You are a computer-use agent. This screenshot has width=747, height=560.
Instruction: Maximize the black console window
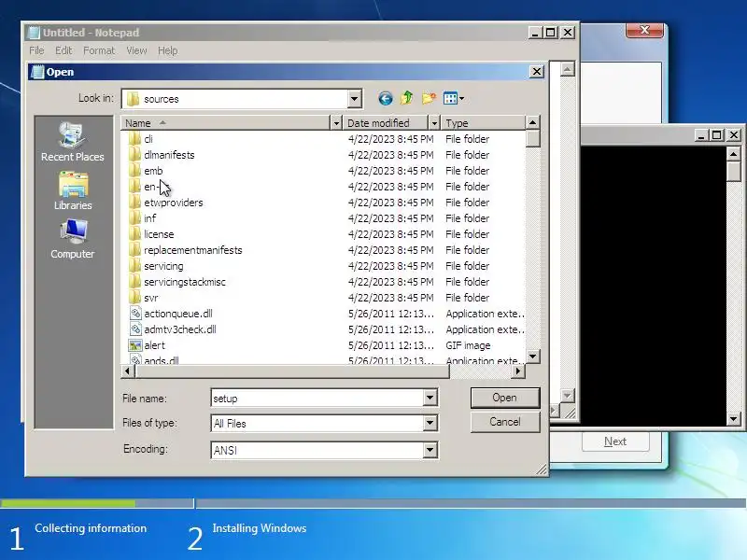pos(716,135)
